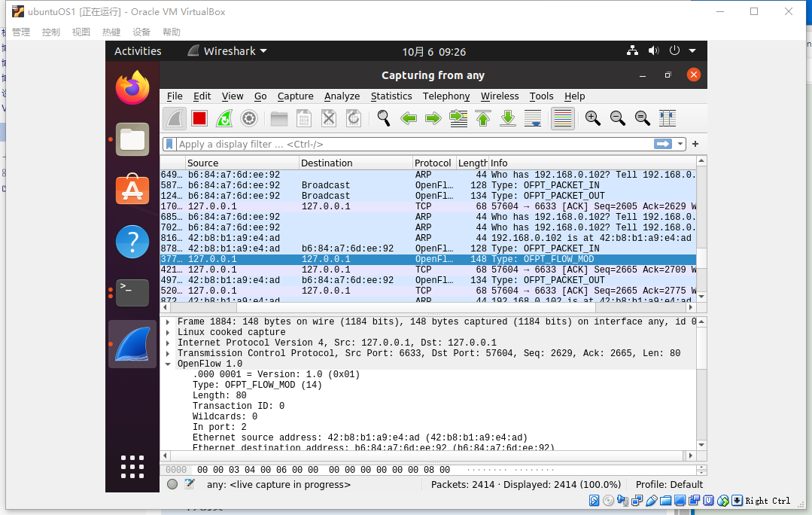
Task: Open the Wireshark application menu dropdown
Action: pos(227,50)
